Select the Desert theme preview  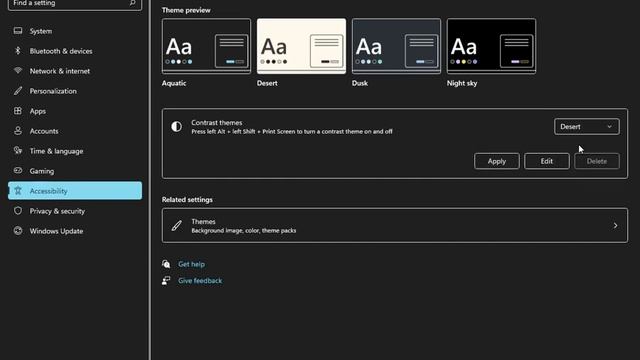(301, 46)
